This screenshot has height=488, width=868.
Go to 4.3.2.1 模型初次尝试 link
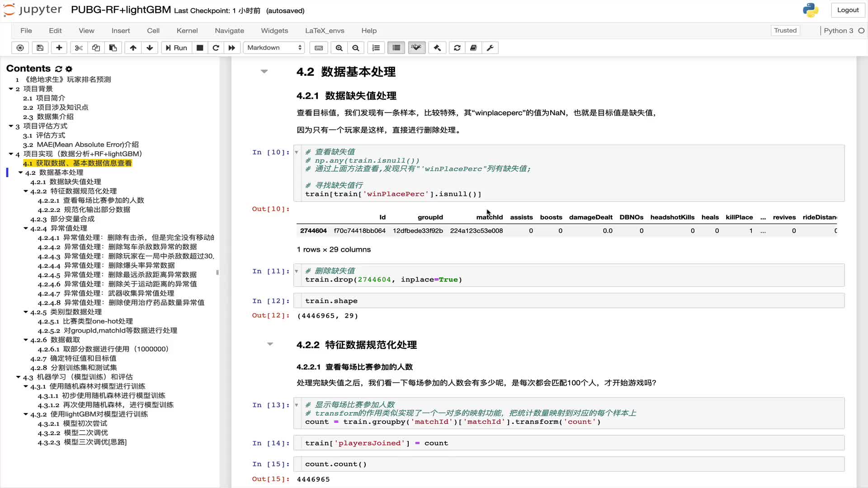click(x=72, y=423)
